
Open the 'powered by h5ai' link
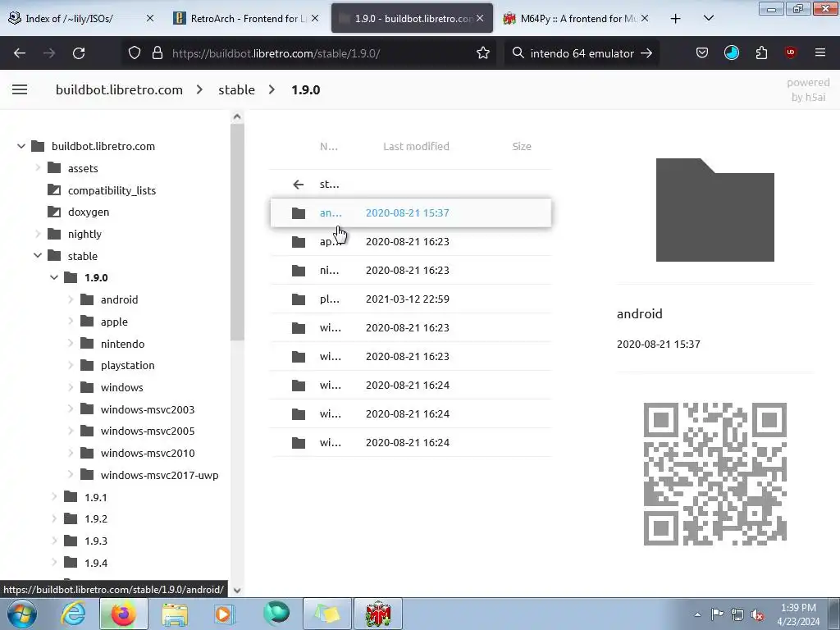(808, 89)
